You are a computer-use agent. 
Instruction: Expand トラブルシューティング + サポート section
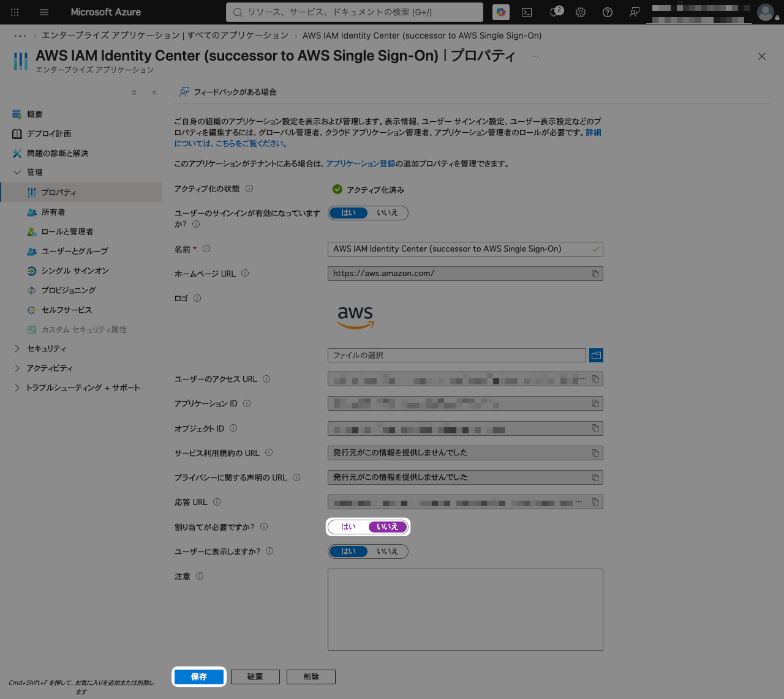[x=17, y=388]
